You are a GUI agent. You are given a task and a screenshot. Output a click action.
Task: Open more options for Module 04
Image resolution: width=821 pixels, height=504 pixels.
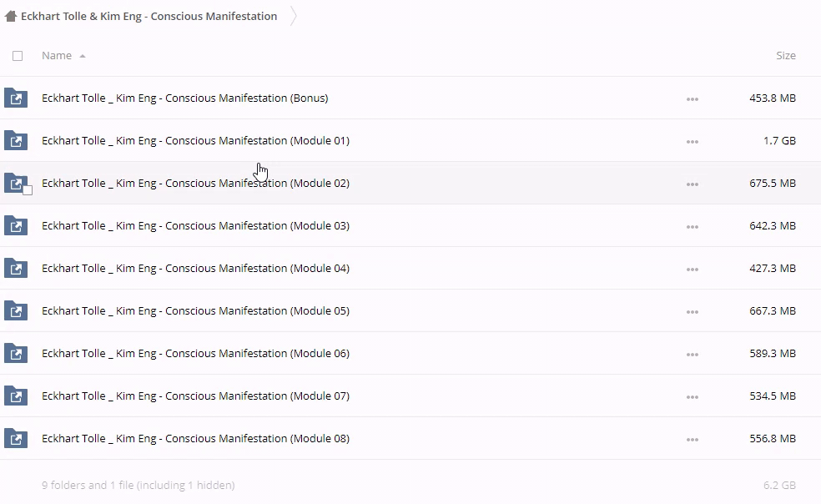pyautogui.click(x=692, y=269)
